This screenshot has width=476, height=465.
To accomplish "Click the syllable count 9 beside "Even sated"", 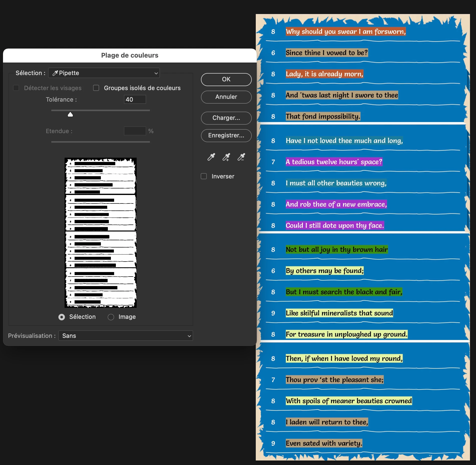I will coord(273,443).
